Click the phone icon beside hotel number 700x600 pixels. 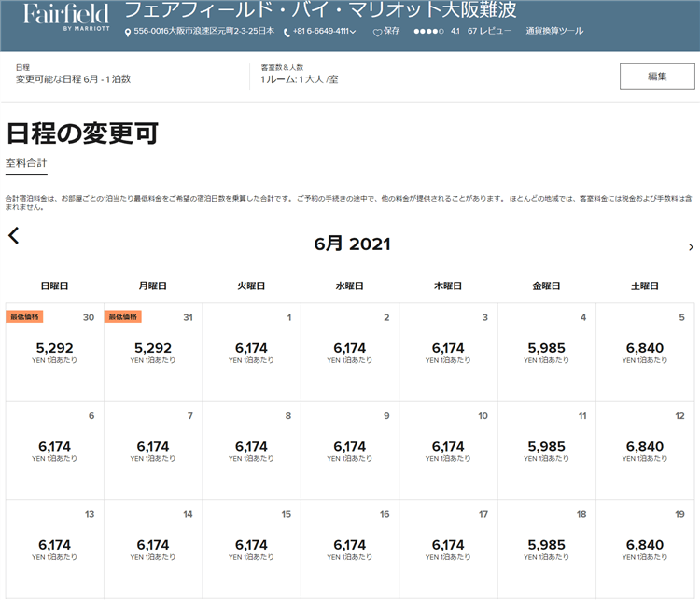[287, 32]
